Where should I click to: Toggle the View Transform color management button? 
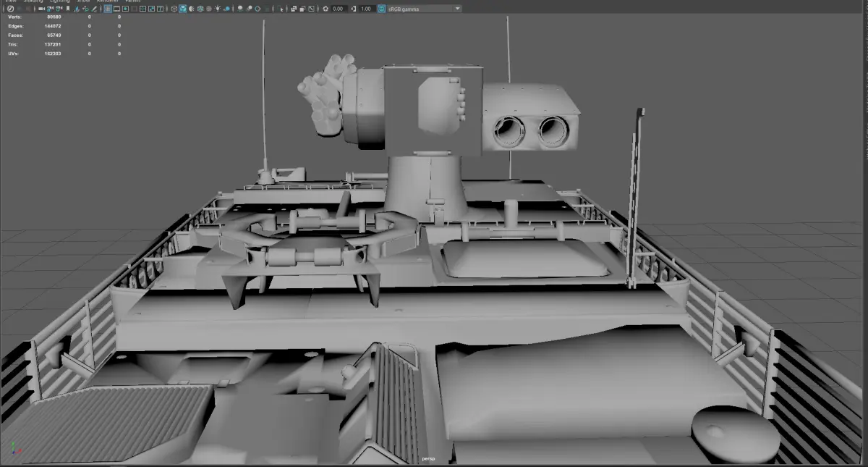[381, 9]
